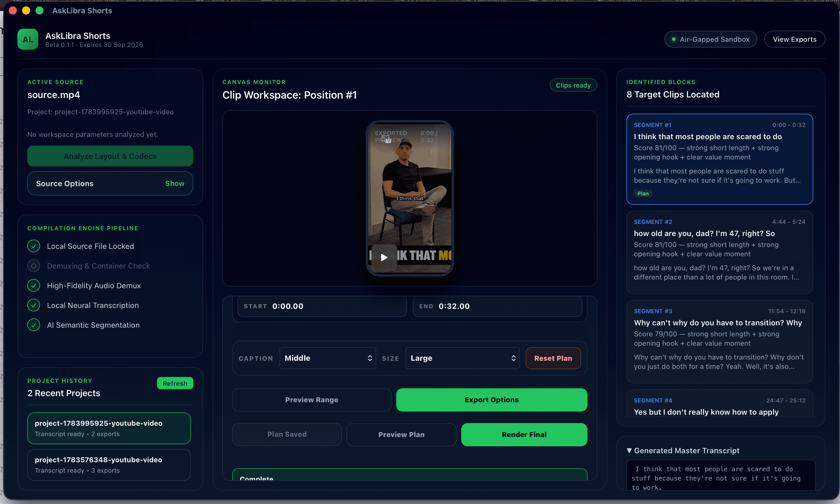Show the Source Options panel
840x504 pixels.
tap(175, 183)
